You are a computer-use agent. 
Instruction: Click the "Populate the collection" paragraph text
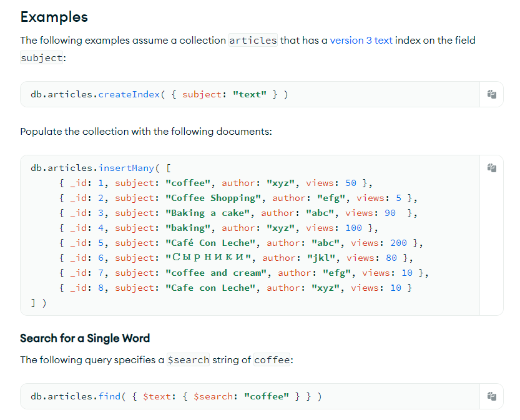(146, 132)
